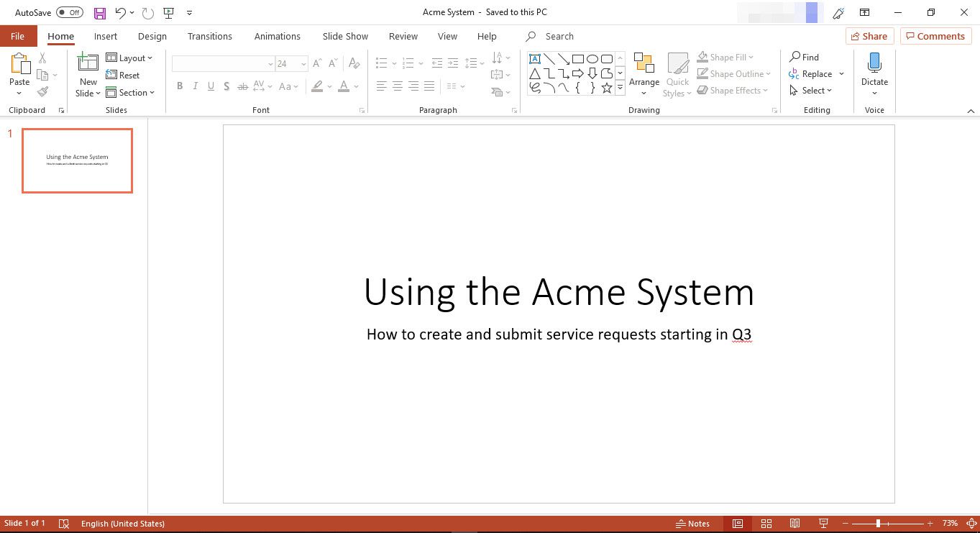Open Arrange button menu
980x533 pixels.
pos(644,74)
